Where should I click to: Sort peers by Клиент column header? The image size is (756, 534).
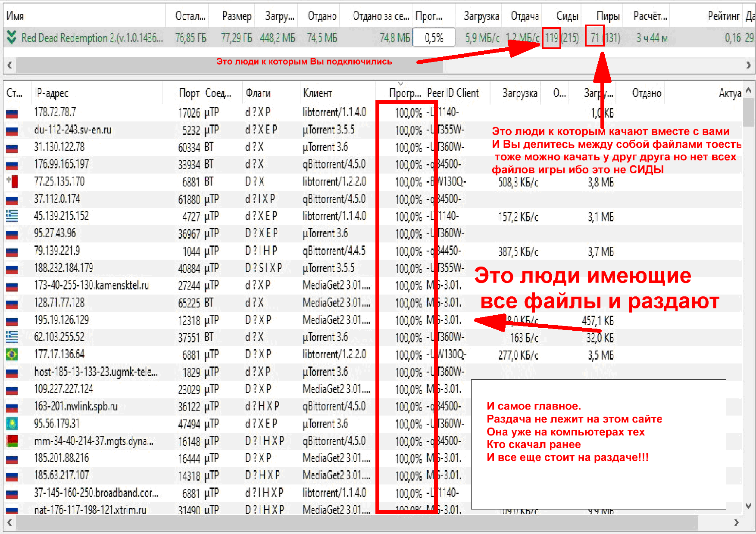tap(318, 93)
